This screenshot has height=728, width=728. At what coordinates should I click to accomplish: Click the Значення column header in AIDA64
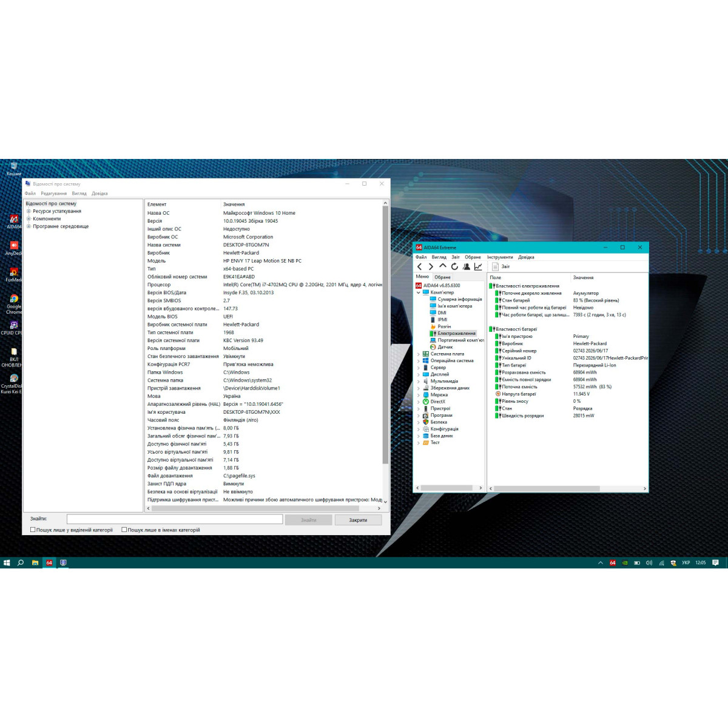coord(583,277)
